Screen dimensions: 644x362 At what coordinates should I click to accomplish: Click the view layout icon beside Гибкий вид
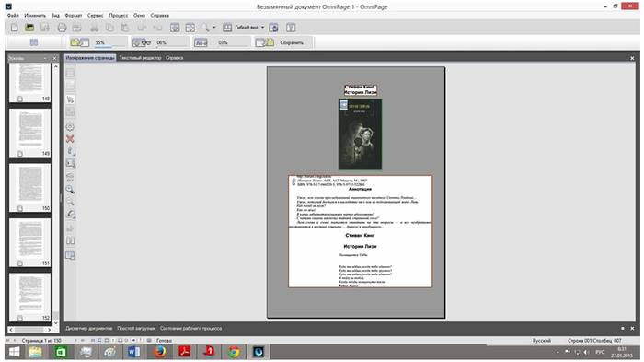[x=227, y=28]
